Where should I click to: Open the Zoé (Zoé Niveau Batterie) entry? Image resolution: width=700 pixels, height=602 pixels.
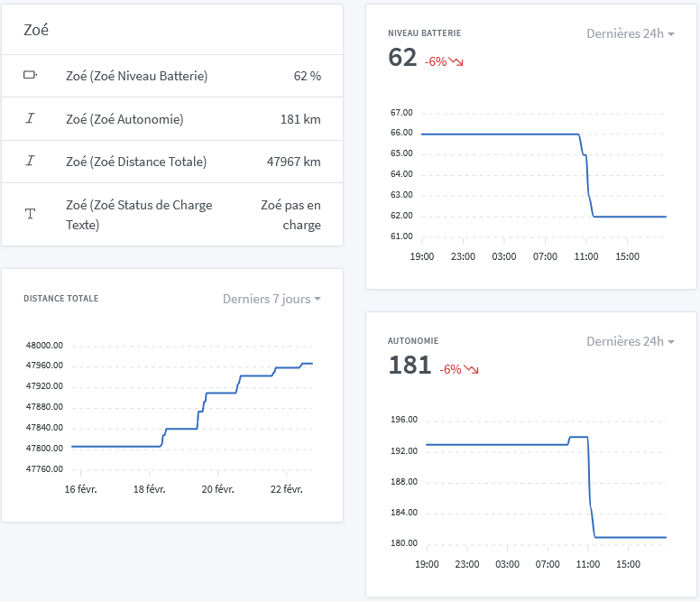coord(137,77)
